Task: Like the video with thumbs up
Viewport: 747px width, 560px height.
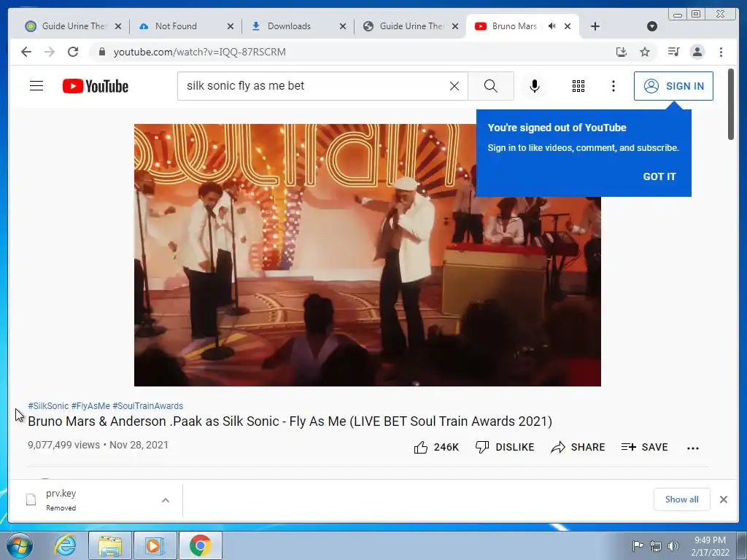Action: pos(436,447)
